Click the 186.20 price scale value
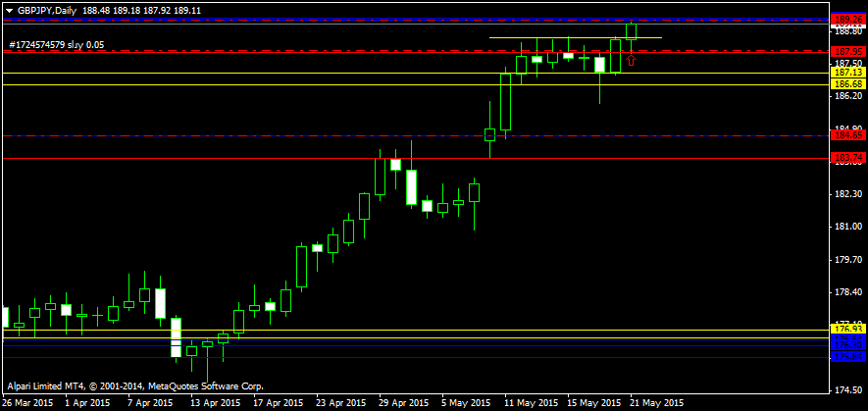The height and width of the screenshot is (411, 868). pyautogui.click(x=849, y=96)
